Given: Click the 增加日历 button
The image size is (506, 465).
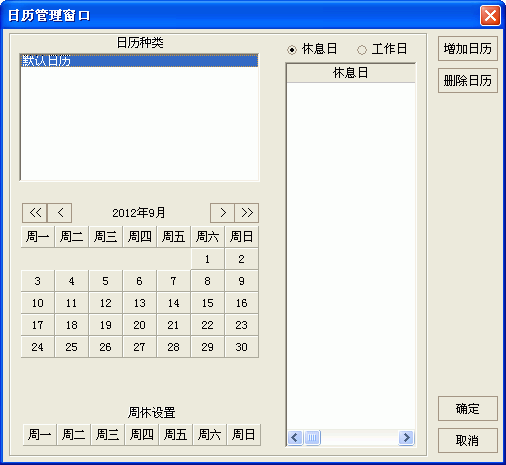Looking at the screenshot, I should pyautogui.click(x=468, y=49).
